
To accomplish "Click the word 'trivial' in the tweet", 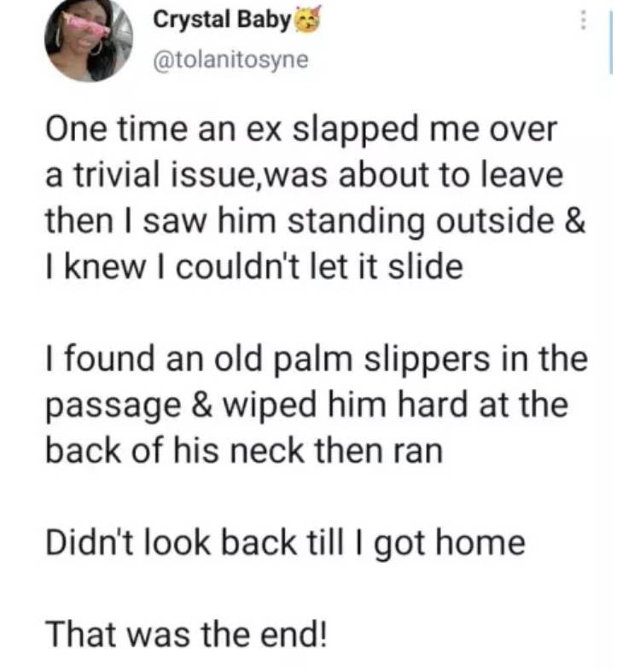I will pos(111,177).
